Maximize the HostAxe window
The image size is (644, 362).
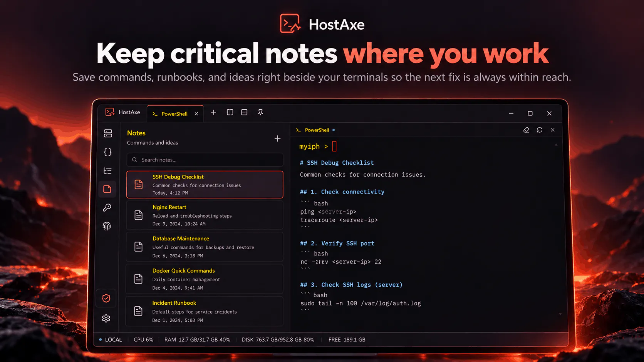[x=530, y=113]
